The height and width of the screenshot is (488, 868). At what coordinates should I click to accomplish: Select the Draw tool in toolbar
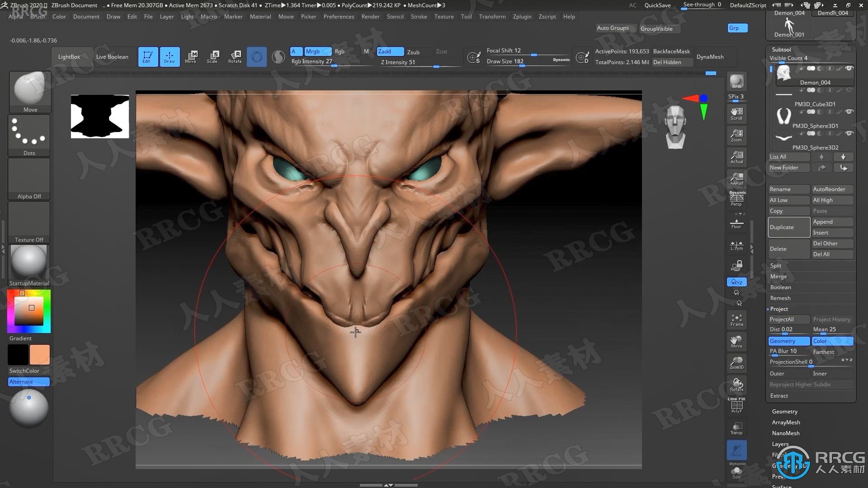click(x=169, y=56)
